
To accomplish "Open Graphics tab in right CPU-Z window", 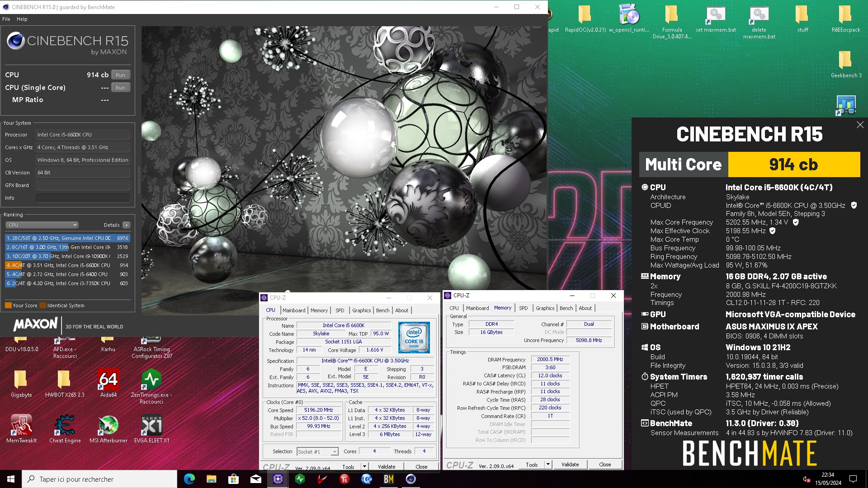I will tap(545, 308).
